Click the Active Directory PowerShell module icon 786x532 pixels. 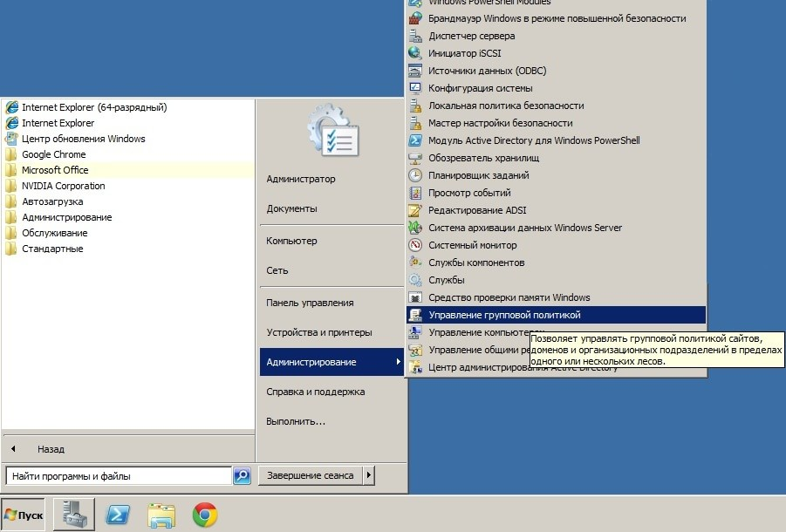pyautogui.click(x=415, y=140)
